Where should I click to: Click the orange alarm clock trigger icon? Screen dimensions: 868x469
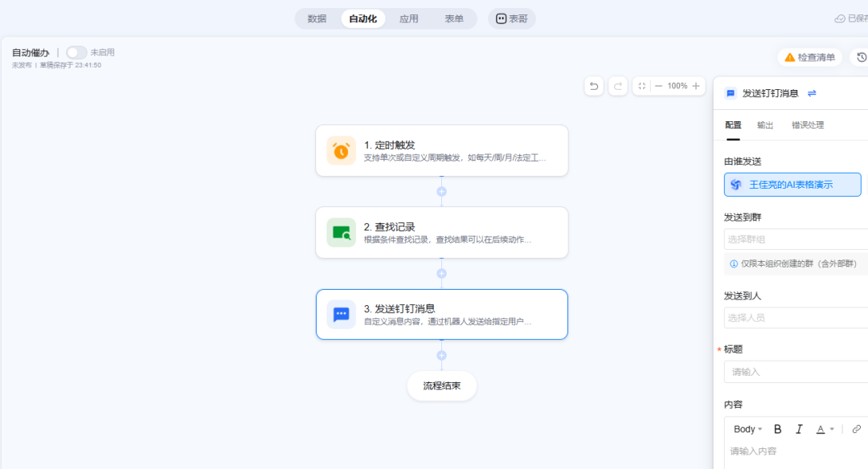click(341, 150)
